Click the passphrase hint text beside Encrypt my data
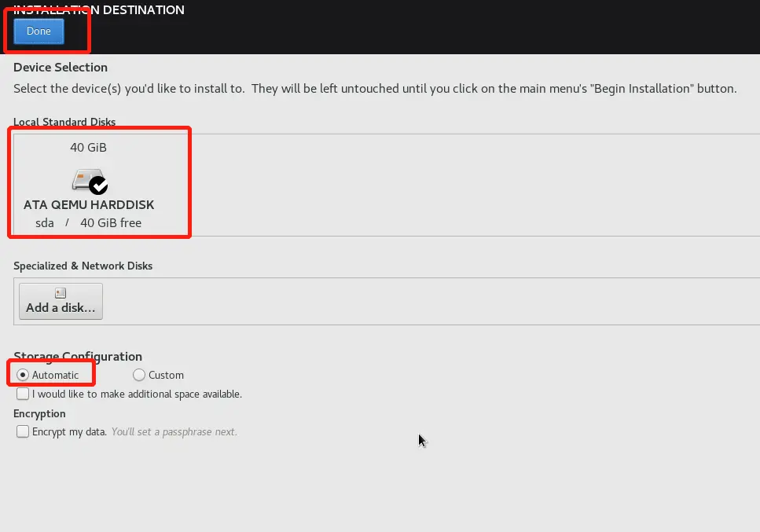Image resolution: width=760 pixels, height=532 pixels. point(174,431)
